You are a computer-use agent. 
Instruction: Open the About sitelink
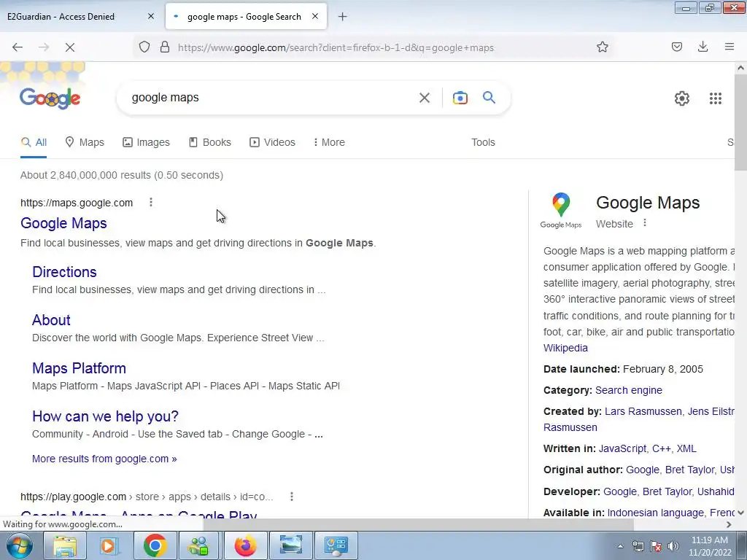coord(52,320)
